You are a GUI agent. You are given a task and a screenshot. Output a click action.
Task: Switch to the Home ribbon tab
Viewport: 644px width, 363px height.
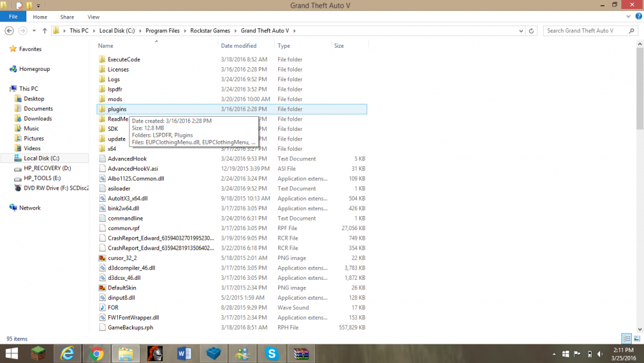tap(40, 17)
